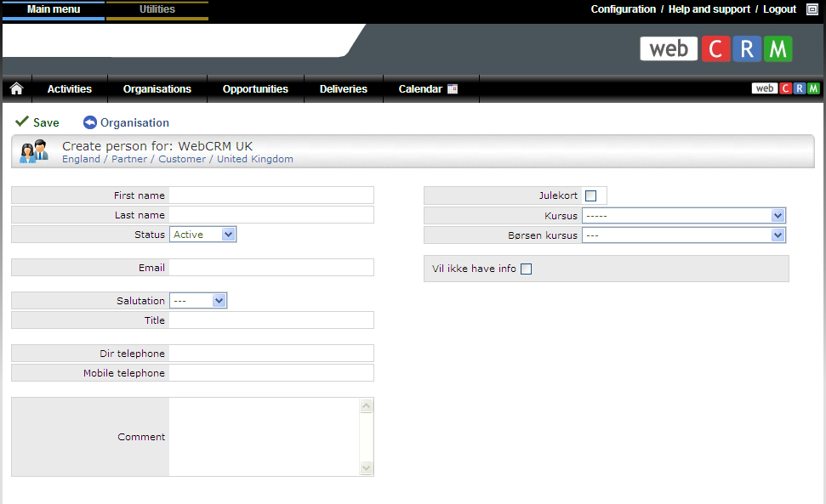Click the persons icon beside Create person
The width and height of the screenshot is (826, 504).
coord(34,151)
